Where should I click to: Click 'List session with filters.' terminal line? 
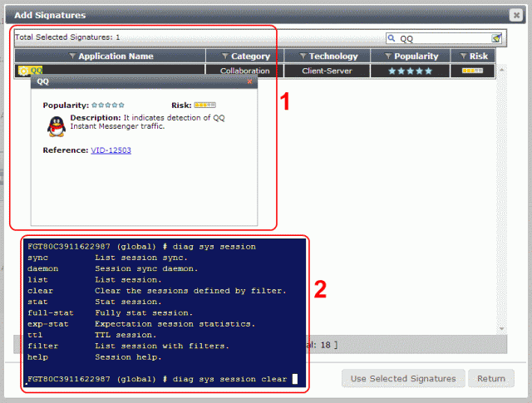point(162,346)
